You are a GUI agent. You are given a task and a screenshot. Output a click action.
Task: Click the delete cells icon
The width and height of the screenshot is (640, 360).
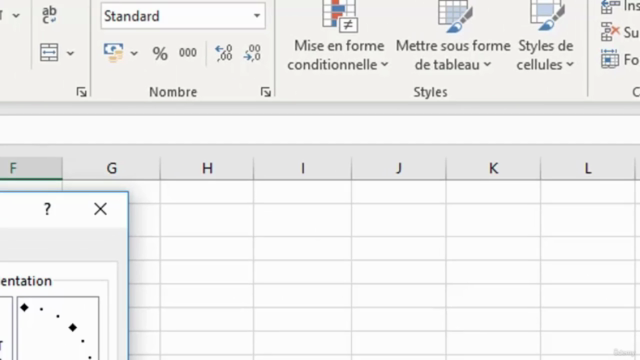coord(610,32)
